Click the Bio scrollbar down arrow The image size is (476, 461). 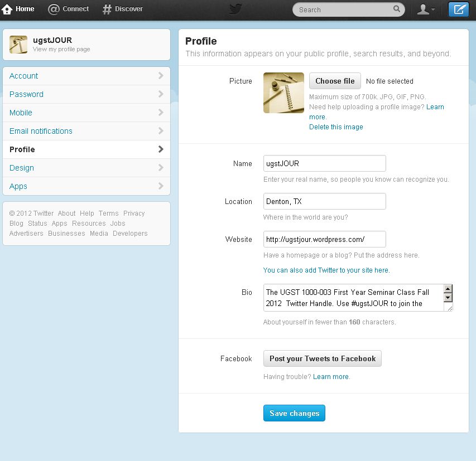448,298
